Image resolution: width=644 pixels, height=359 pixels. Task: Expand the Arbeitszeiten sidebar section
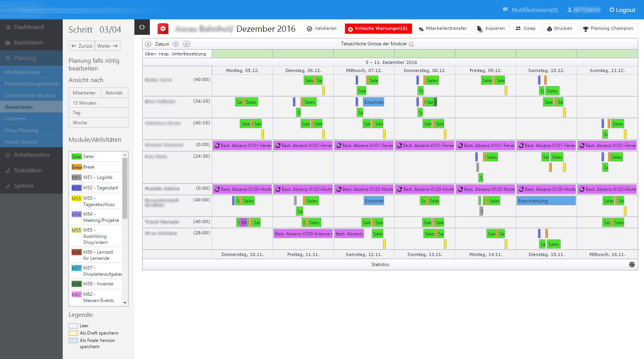(x=31, y=155)
